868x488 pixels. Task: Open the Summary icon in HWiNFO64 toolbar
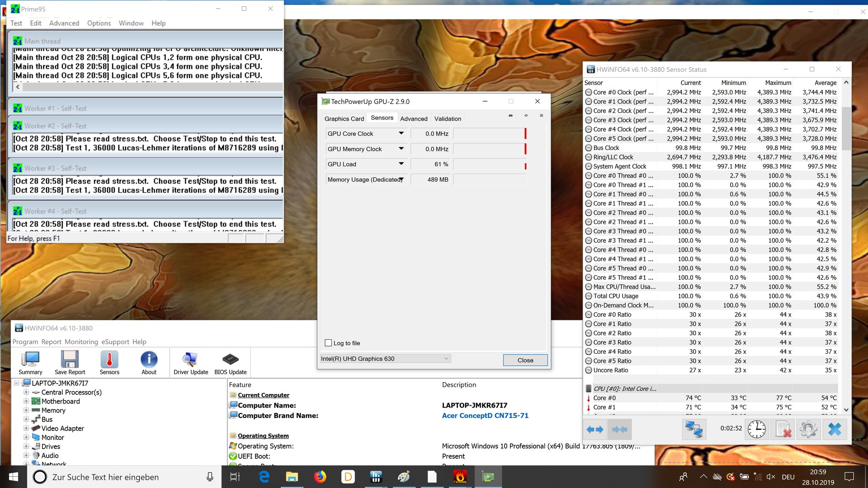click(x=30, y=362)
